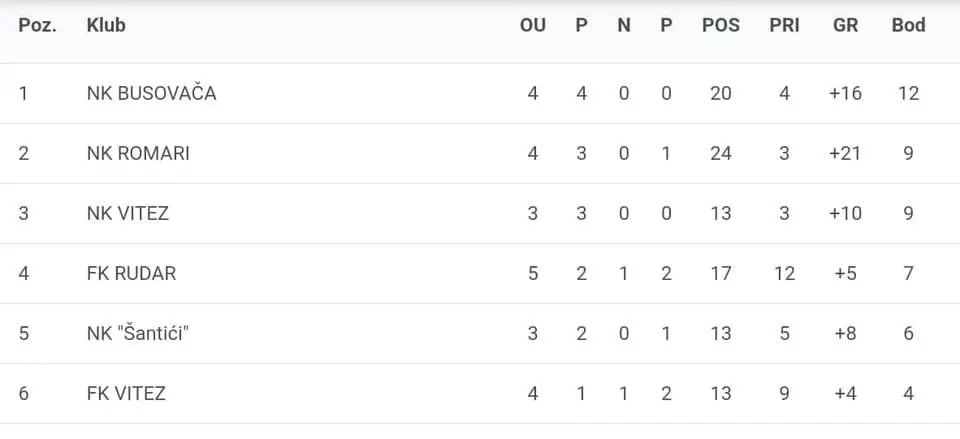The width and height of the screenshot is (960, 439).
Task: Click the Klub column header
Action: pos(106,25)
